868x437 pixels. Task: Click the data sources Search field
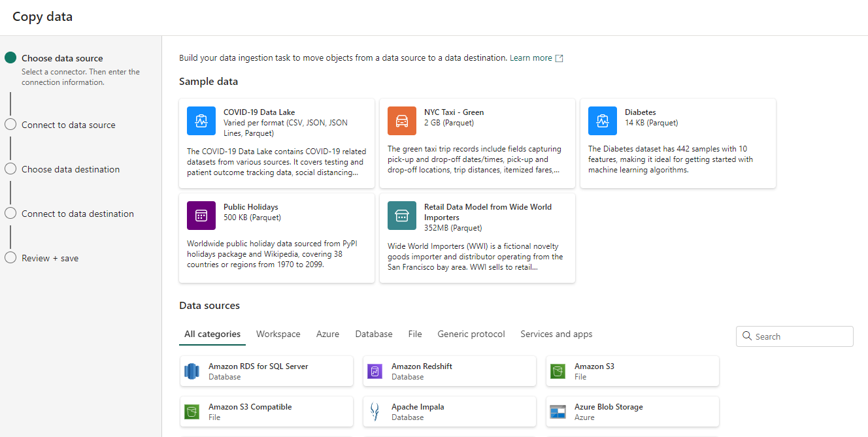pyautogui.click(x=801, y=336)
